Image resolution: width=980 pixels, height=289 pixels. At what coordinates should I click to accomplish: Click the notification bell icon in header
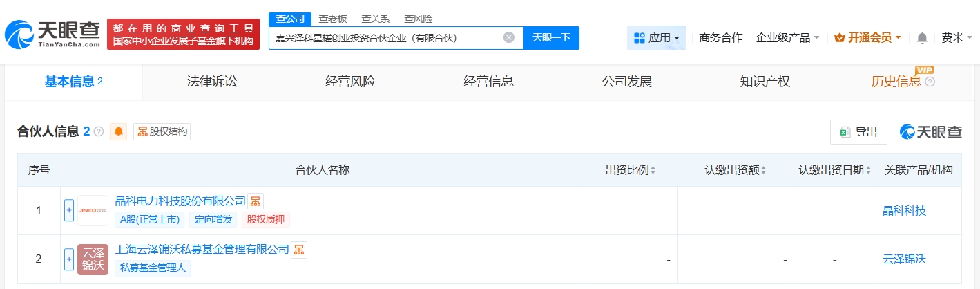[922, 38]
